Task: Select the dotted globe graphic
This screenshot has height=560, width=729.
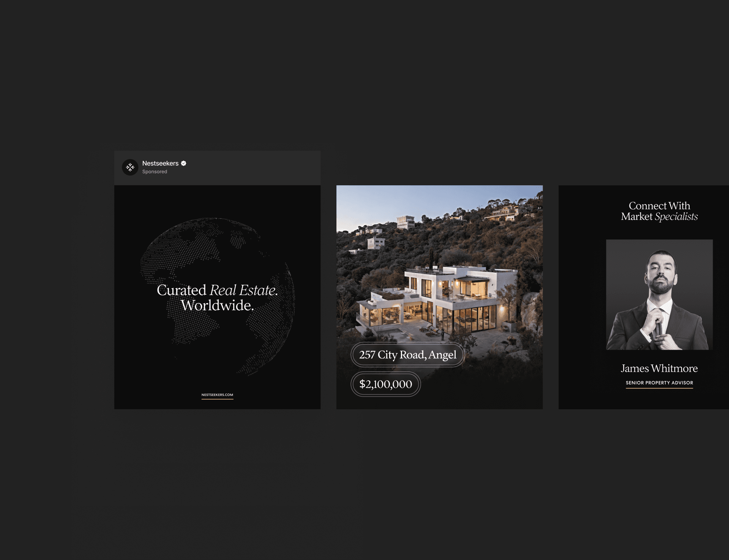Action: tap(217, 297)
